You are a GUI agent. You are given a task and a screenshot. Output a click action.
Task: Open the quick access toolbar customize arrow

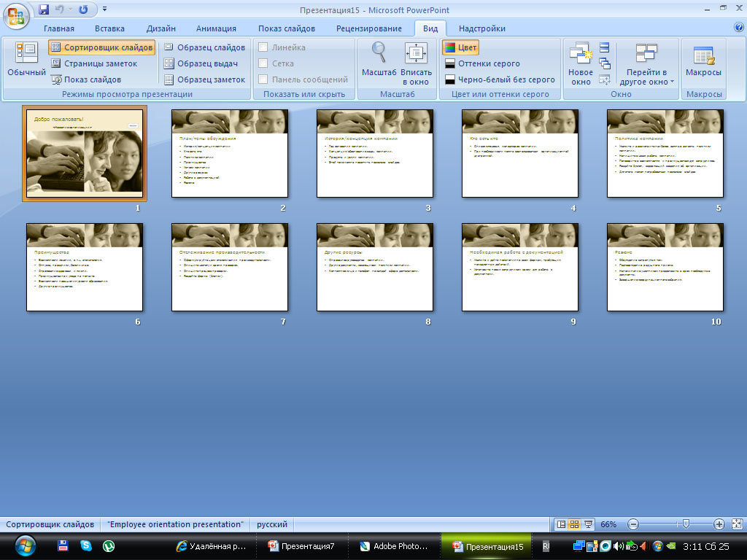click(x=105, y=10)
